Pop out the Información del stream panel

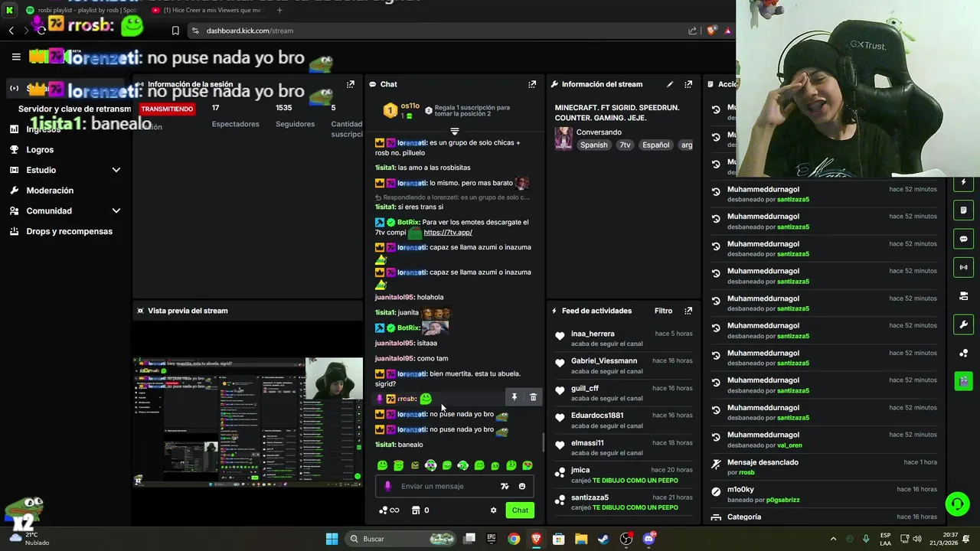click(x=688, y=84)
